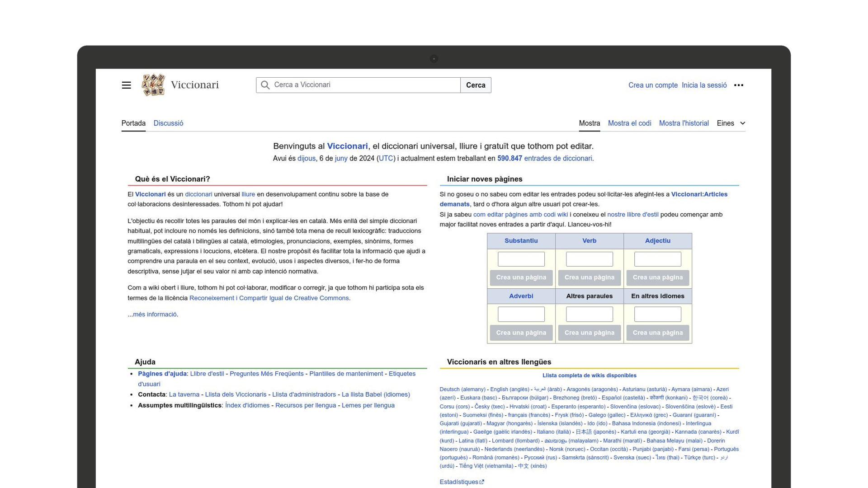Viewport: 868px width, 488px height.
Task: Focus the Adjectiu text input
Action: pos(658,259)
